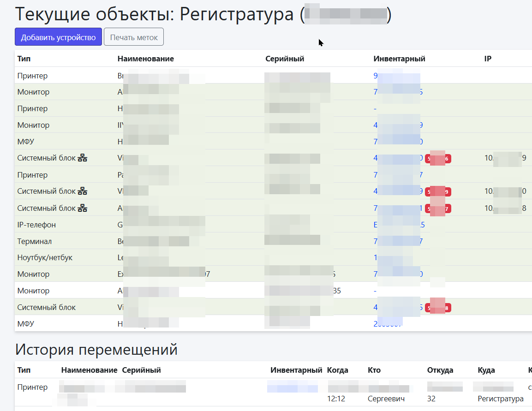
Task: Click the Системный блок row without network icon
Action: [x=273, y=307]
